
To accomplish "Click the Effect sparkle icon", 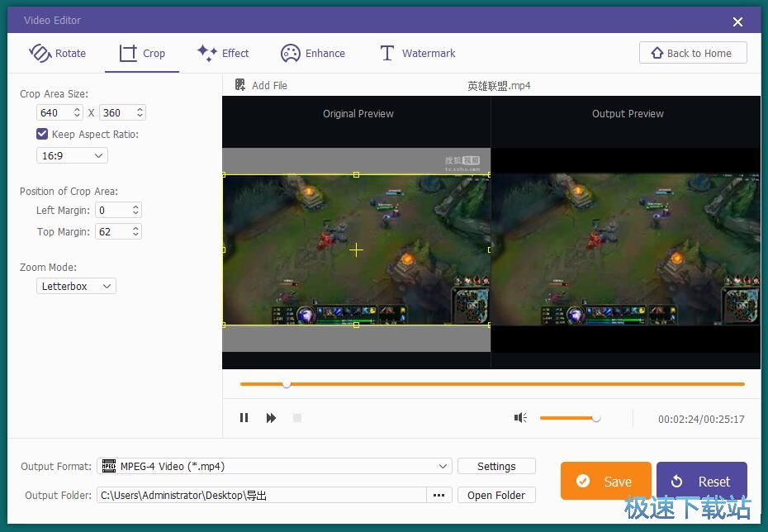I will [206, 53].
